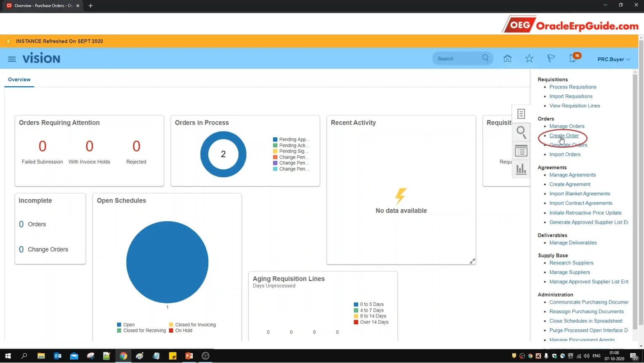Click the volume icon in system tray

[586, 356]
